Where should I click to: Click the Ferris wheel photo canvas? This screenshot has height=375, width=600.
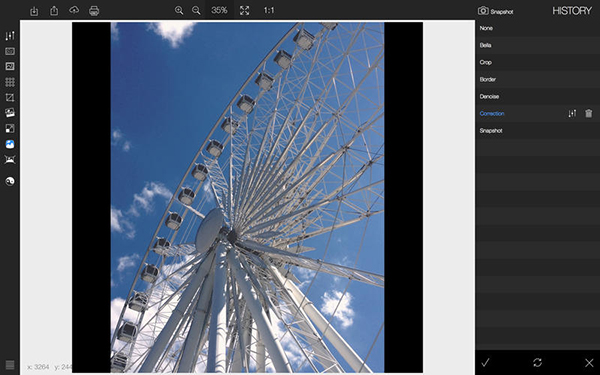pyautogui.click(x=247, y=197)
